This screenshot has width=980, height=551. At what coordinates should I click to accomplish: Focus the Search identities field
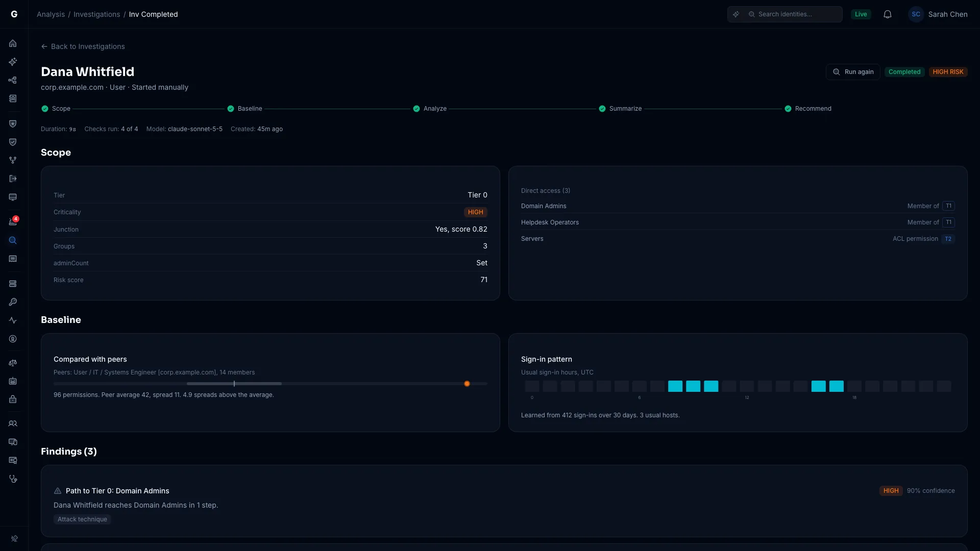coord(785,14)
